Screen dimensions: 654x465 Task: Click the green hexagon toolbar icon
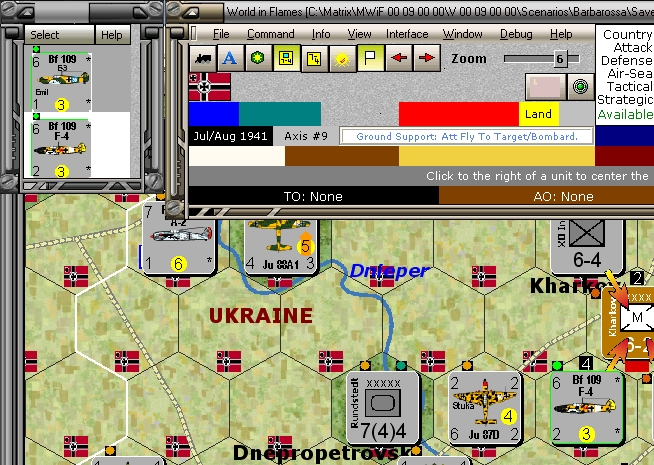click(x=258, y=58)
